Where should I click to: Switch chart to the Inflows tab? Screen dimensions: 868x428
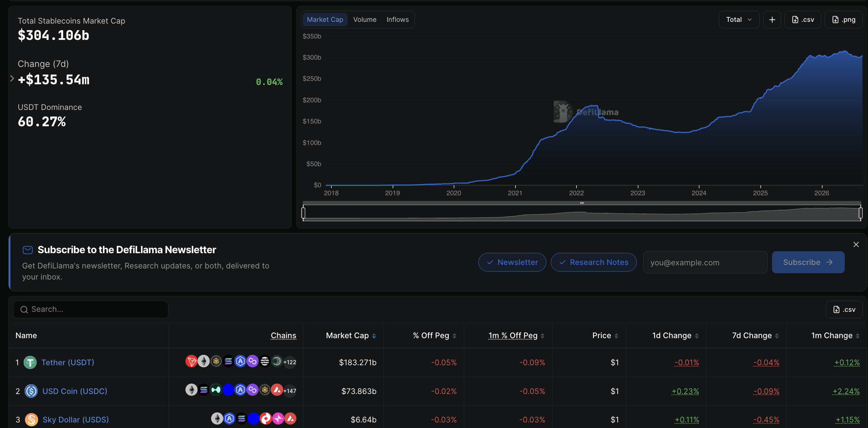pyautogui.click(x=398, y=20)
